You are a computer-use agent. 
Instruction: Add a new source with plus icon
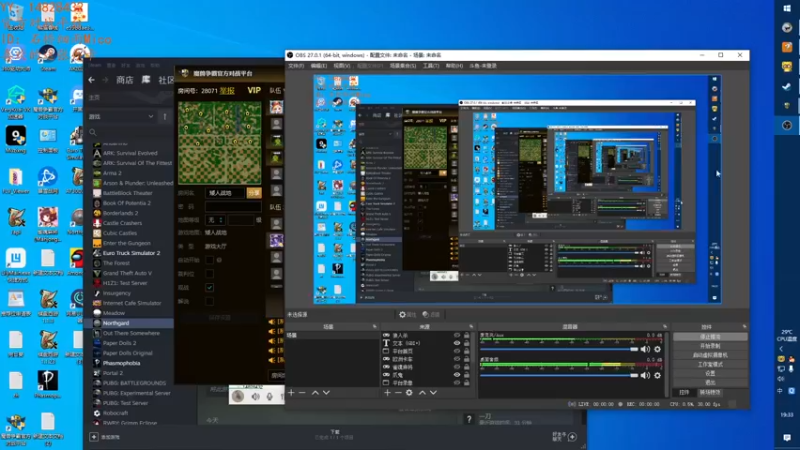click(387, 393)
